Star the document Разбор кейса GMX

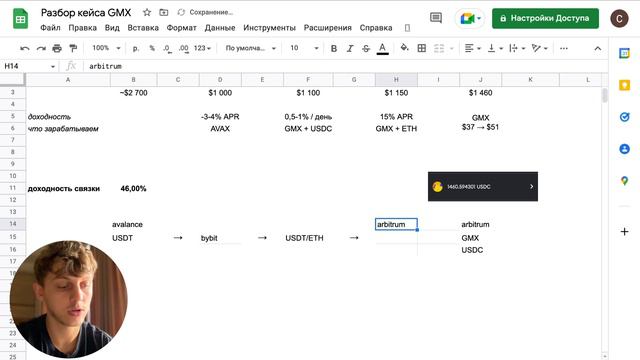[147, 12]
